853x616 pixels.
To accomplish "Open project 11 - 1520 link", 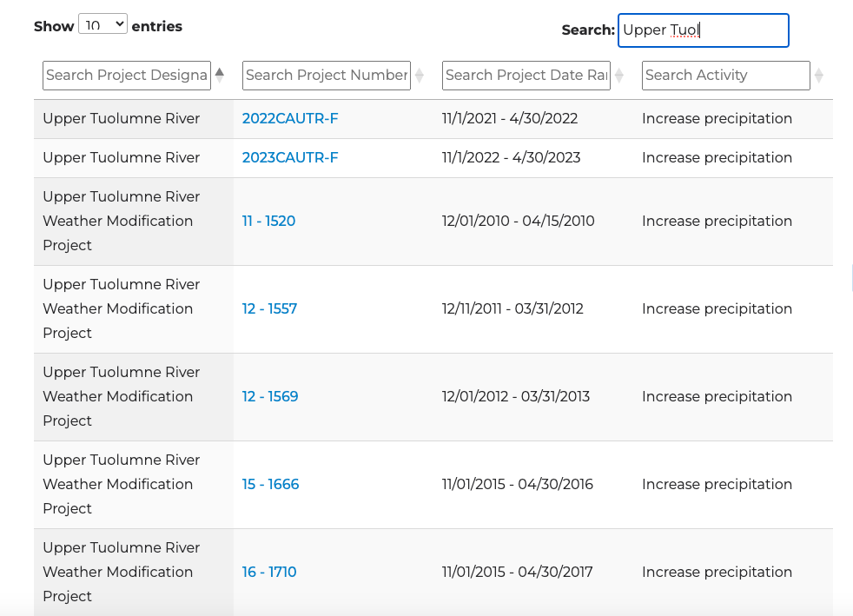I will pos(268,221).
